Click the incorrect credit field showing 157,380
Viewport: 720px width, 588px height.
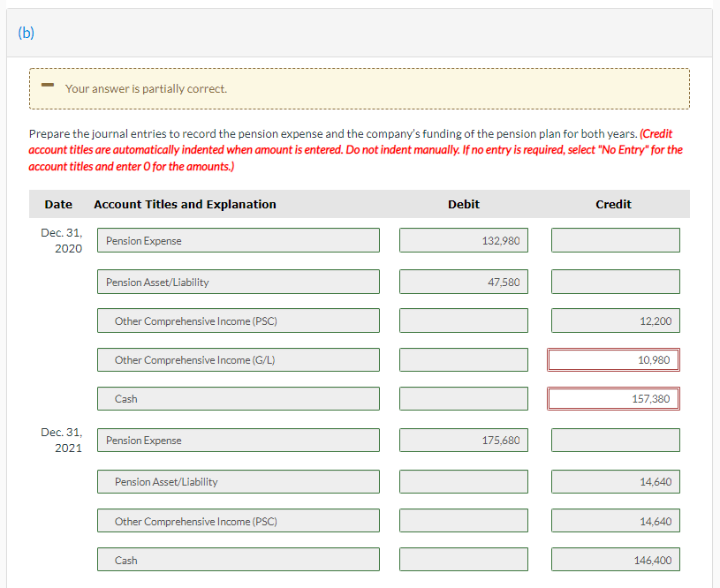[613, 398]
